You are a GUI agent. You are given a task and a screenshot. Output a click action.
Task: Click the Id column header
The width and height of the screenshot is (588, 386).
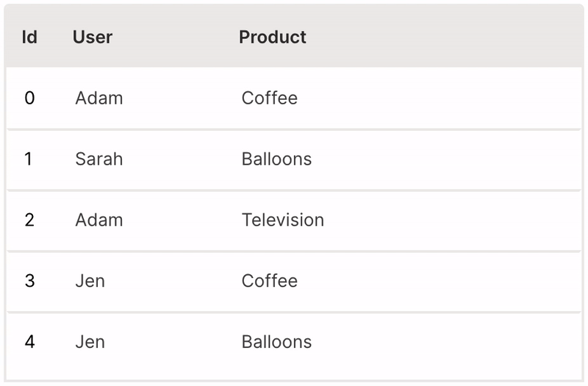coord(29,37)
